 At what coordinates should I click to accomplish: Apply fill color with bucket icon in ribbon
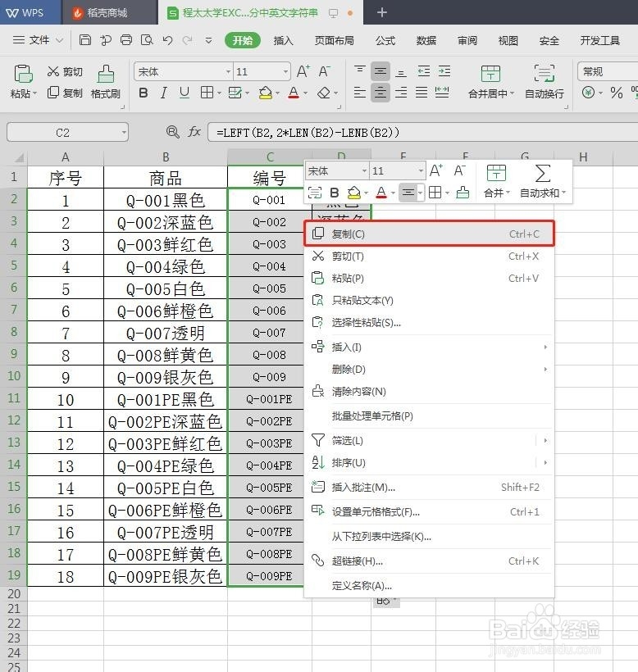coord(266,93)
